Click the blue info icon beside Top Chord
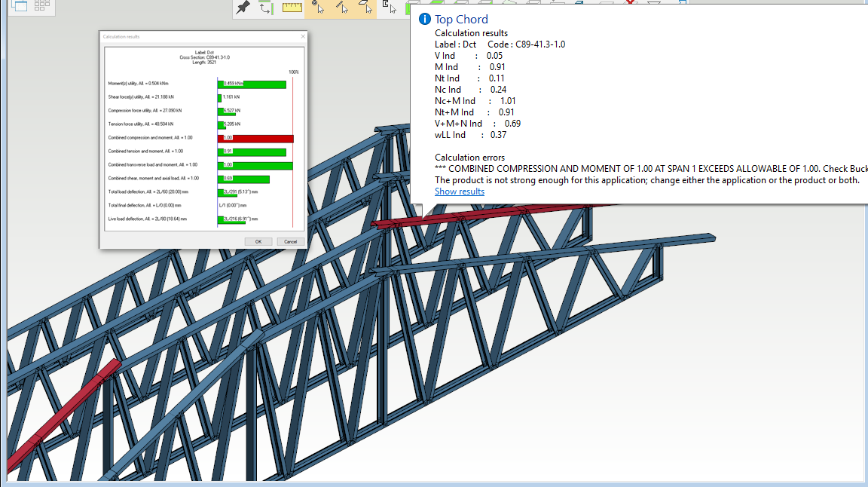The width and height of the screenshot is (868, 487). pyautogui.click(x=425, y=20)
